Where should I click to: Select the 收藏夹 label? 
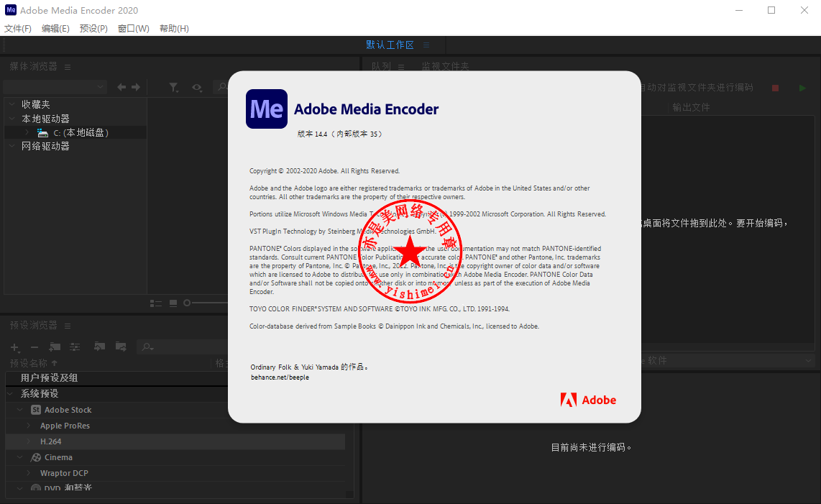tap(36, 104)
